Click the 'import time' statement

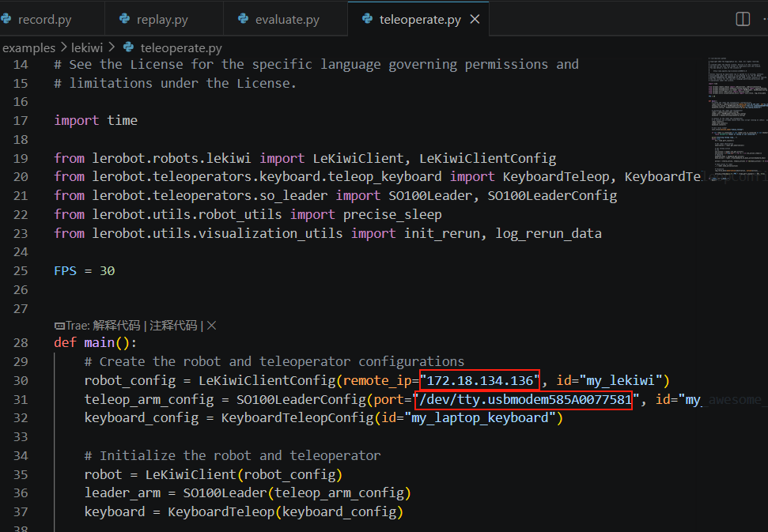pyautogui.click(x=96, y=120)
